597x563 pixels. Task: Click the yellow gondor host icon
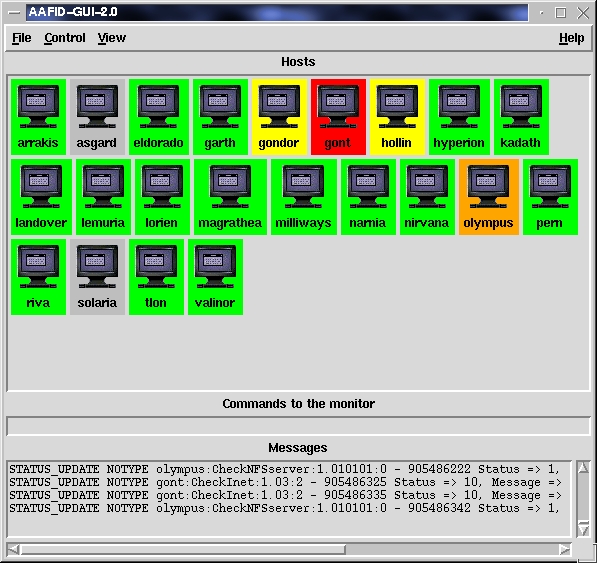pos(279,117)
